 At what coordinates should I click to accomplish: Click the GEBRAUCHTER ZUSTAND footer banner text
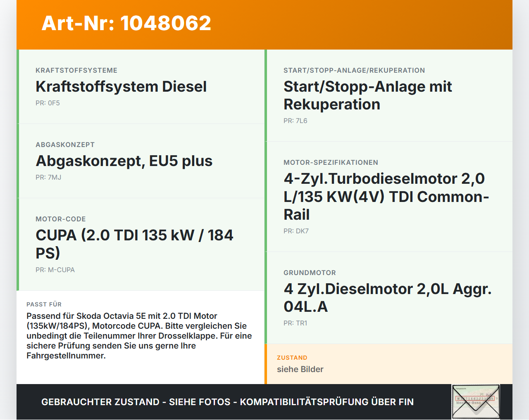227,402
